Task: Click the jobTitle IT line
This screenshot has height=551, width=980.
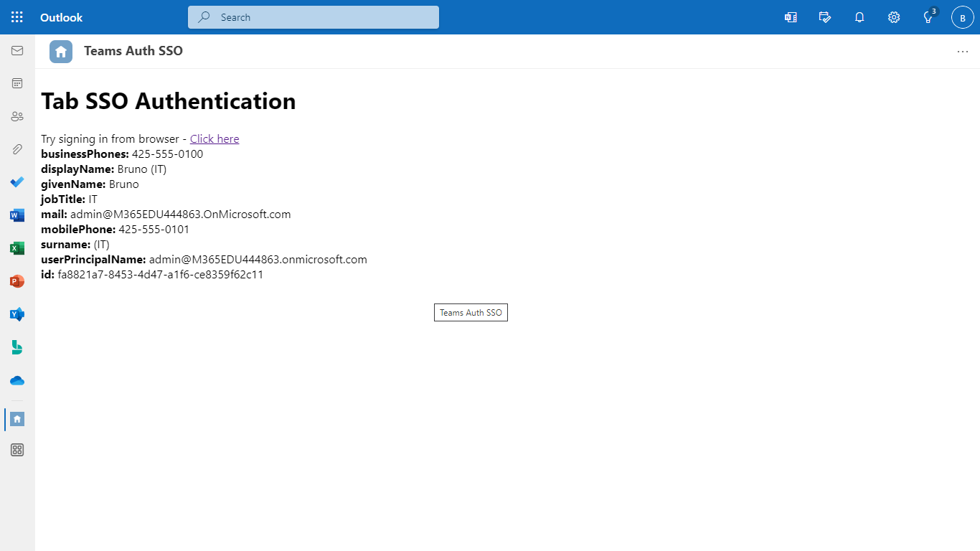Action: pos(69,199)
